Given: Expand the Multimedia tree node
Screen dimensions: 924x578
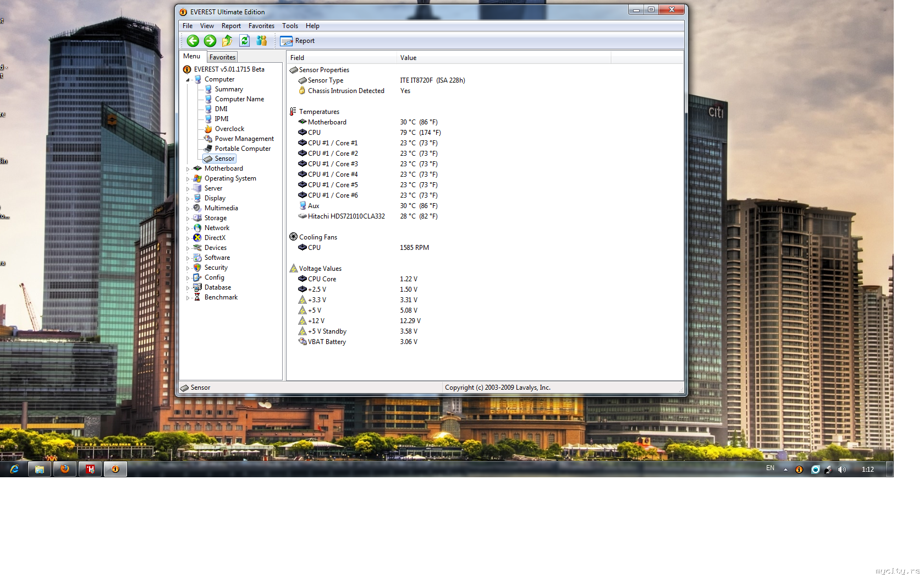Looking at the screenshot, I should (188, 209).
